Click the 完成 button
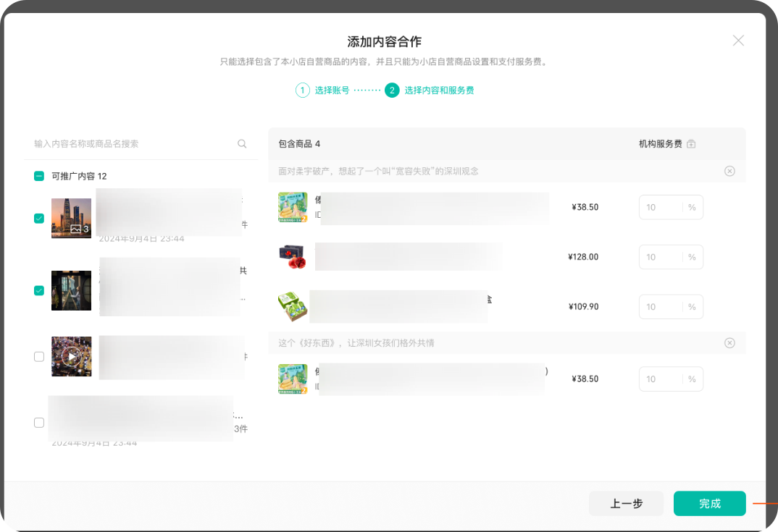This screenshot has height=532, width=778. point(709,504)
